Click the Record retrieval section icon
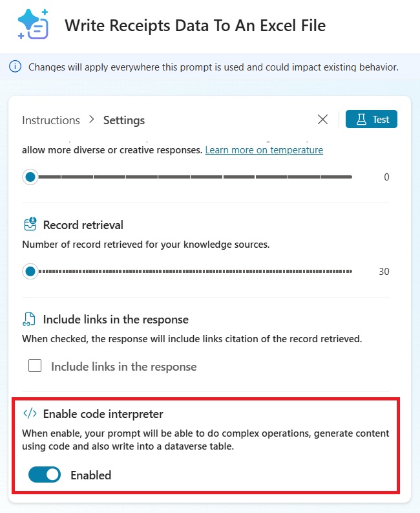 pos(30,224)
